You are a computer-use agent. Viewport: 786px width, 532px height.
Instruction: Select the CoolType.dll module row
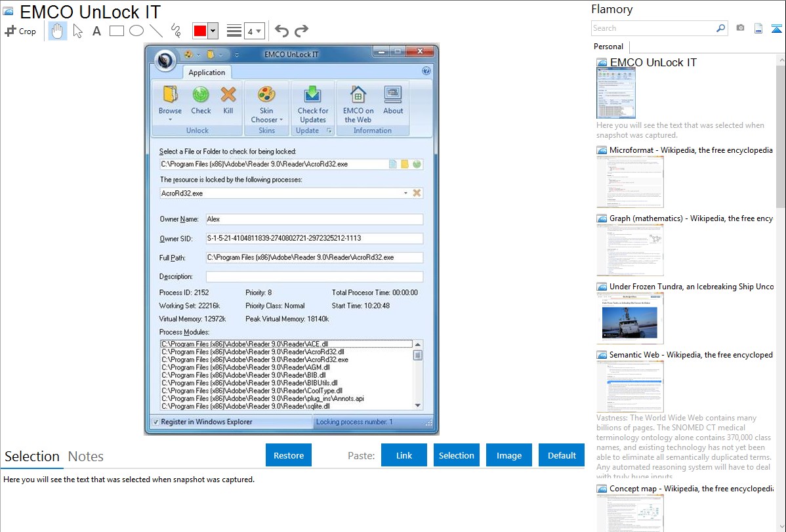tap(286, 390)
